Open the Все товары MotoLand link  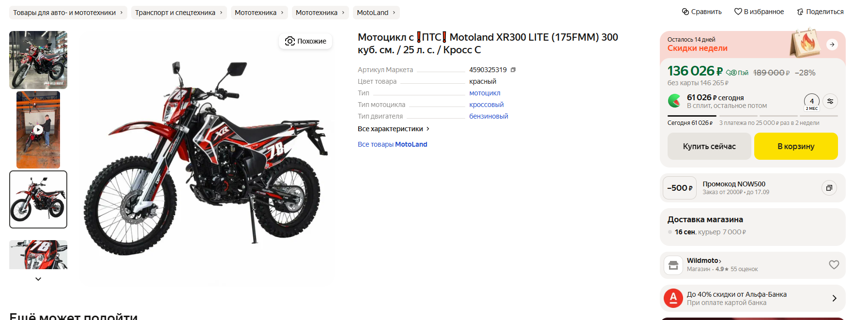[393, 144]
